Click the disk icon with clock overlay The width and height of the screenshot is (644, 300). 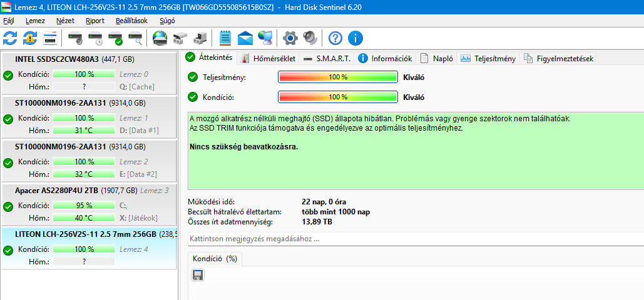[95, 39]
